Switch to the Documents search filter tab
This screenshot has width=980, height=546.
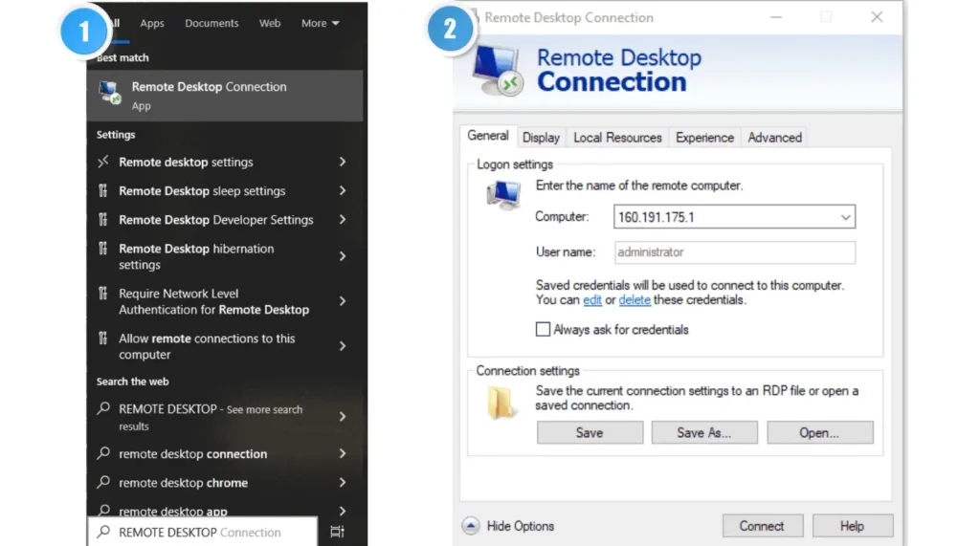click(212, 23)
